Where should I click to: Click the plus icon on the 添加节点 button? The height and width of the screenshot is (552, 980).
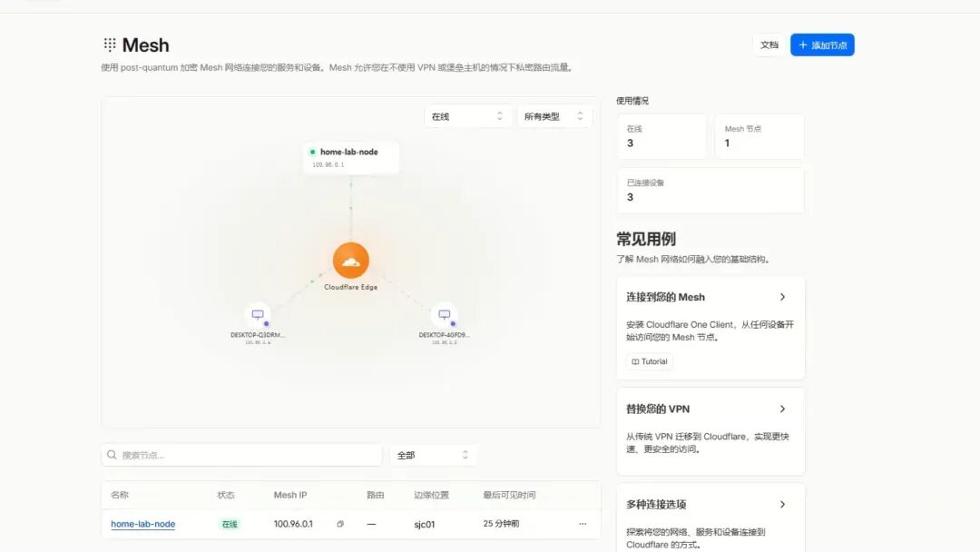pyautogui.click(x=803, y=45)
